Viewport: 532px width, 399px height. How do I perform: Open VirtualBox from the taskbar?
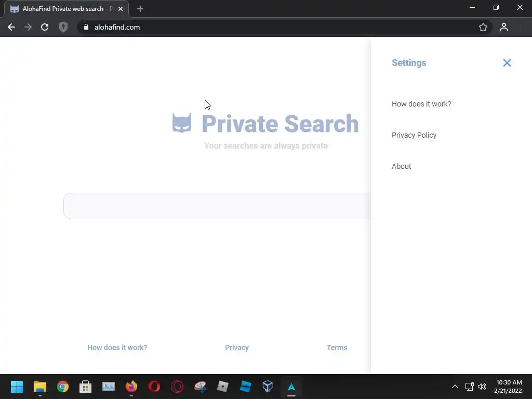(x=268, y=387)
